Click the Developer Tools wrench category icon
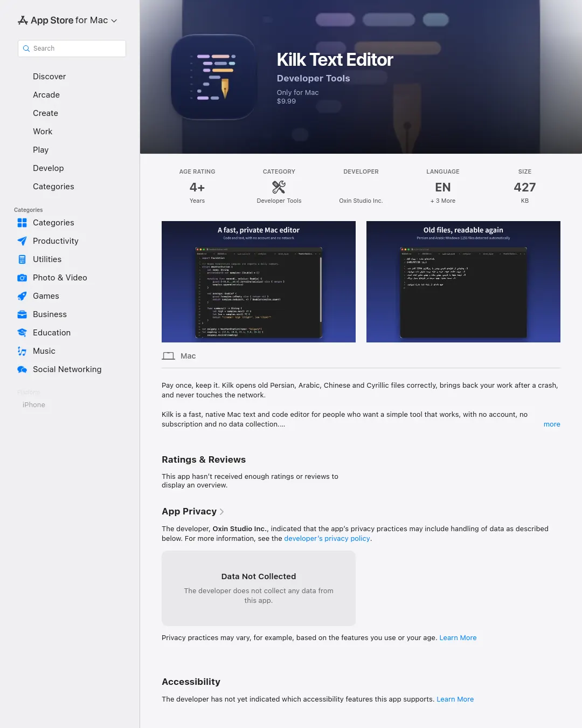The width and height of the screenshot is (582, 728). coord(279,187)
